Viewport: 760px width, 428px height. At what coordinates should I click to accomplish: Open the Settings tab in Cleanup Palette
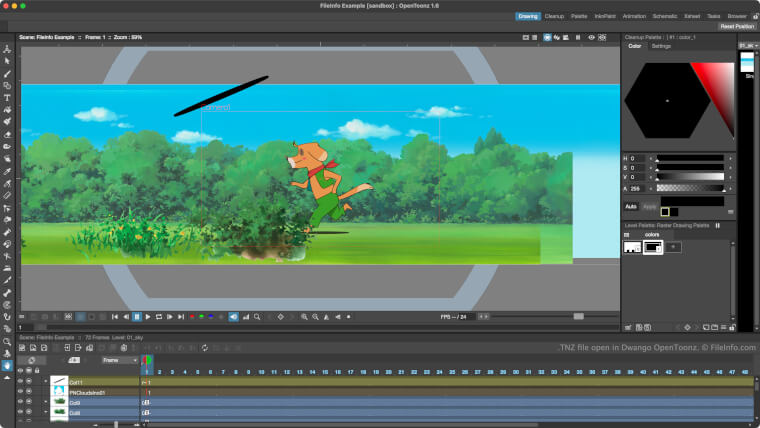[662, 46]
